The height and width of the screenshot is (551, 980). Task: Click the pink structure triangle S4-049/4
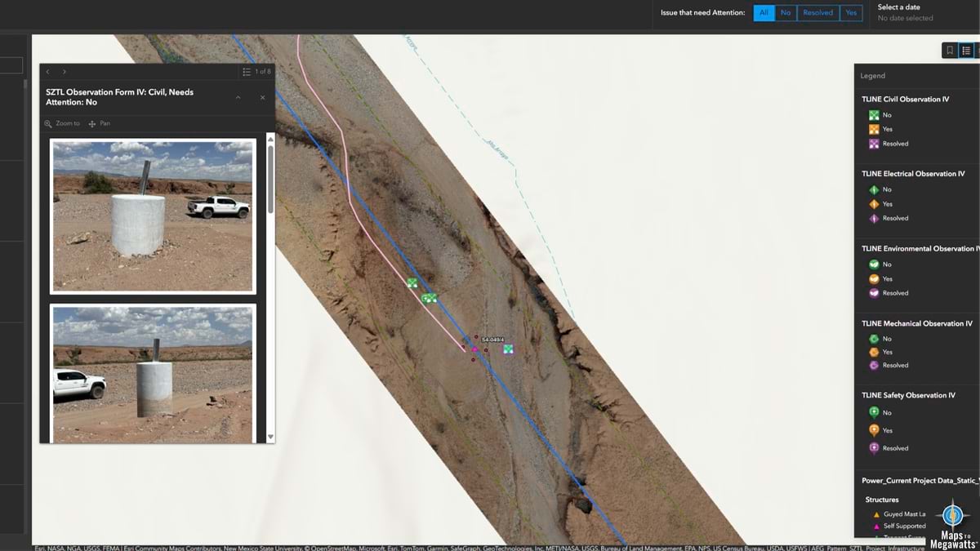click(x=474, y=349)
